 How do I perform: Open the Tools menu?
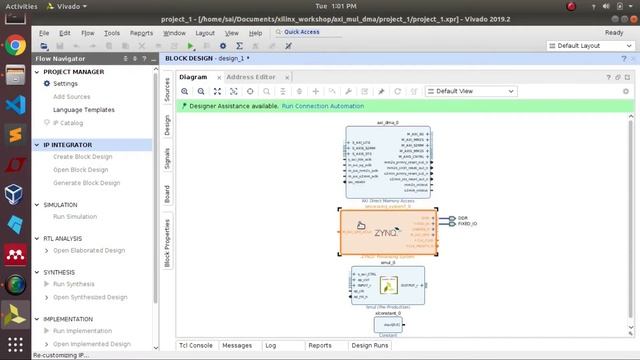[112, 33]
